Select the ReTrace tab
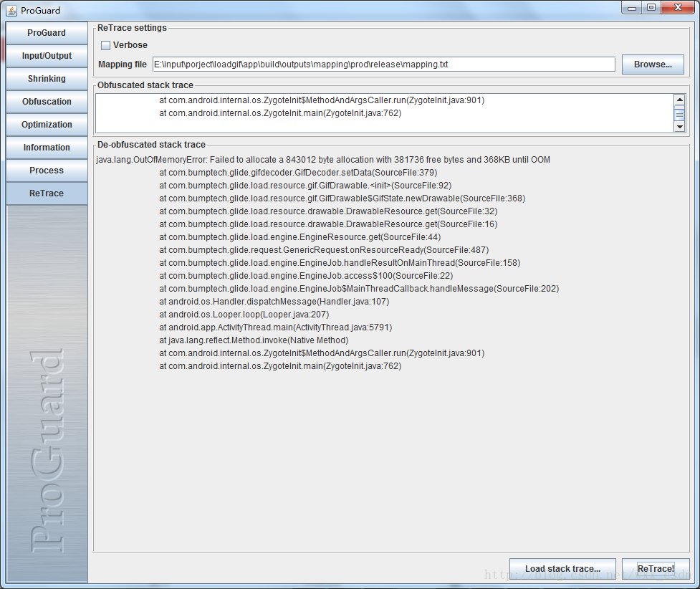The image size is (700, 589). tap(47, 193)
